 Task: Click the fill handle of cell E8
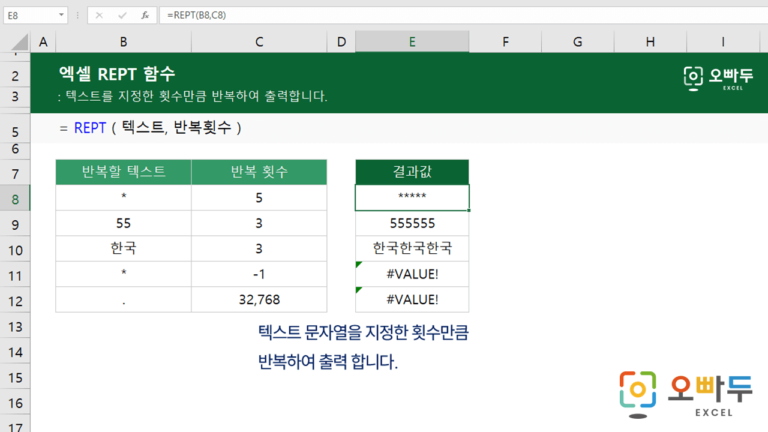(469, 211)
